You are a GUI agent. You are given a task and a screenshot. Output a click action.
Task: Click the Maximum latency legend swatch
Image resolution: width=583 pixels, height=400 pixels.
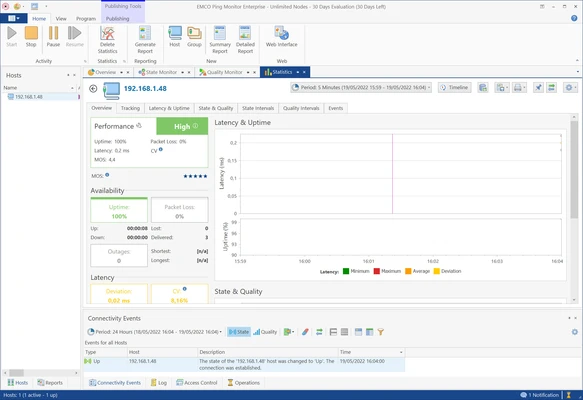tap(377, 271)
